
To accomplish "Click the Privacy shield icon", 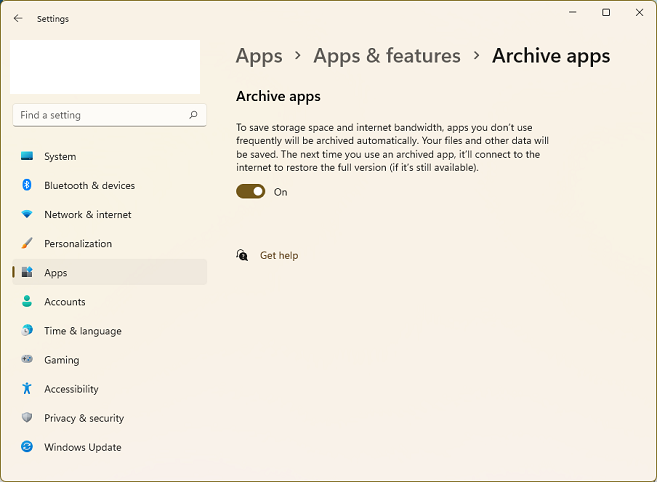I will [27, 417].
